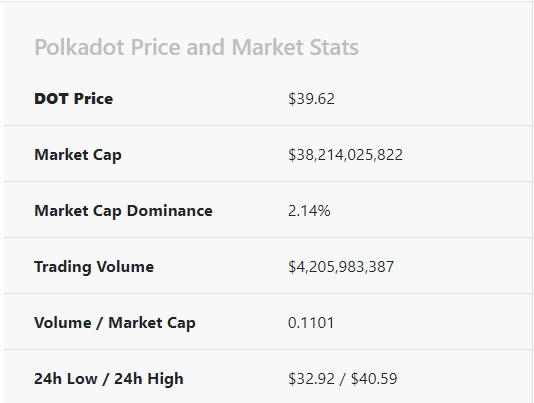The width and height of the screenshot is (534, 403).
Task: Click the word Volume in Trading Volume
Action: pyautogui.click(x=124, y=267)
